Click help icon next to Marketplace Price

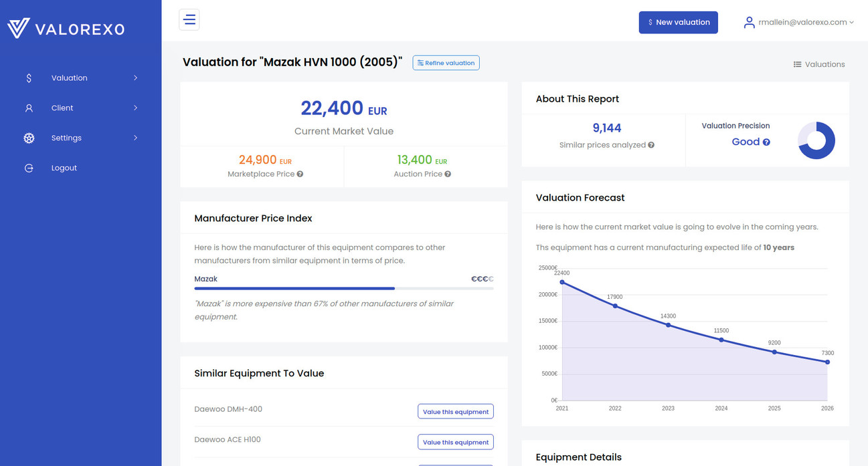point(300,174)
